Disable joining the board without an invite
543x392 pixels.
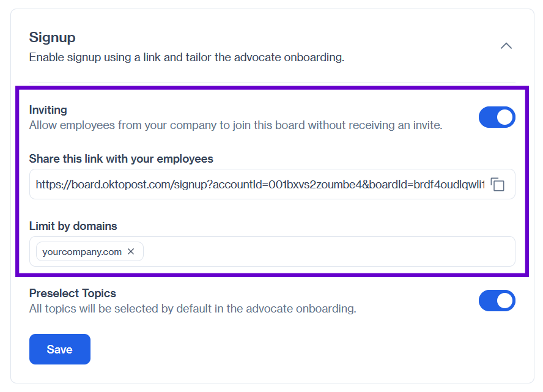point(497,117)
